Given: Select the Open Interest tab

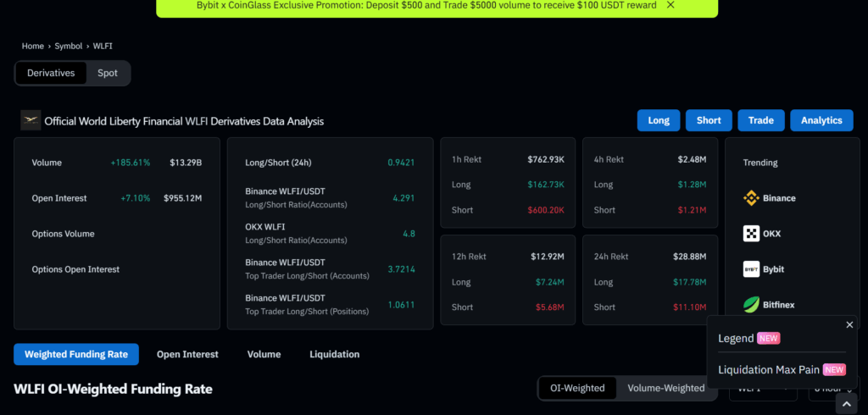Looking at the screenshot, I should (x=187, y=354).
